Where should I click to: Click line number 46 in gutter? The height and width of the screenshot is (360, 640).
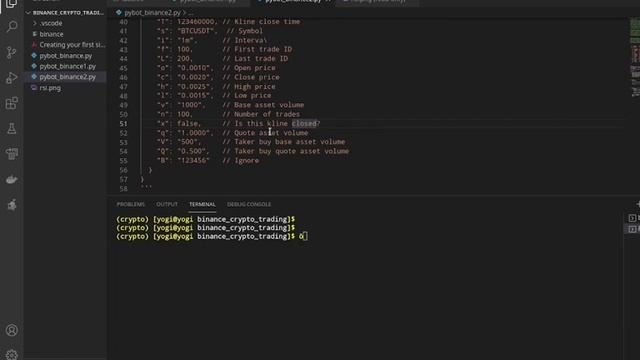[124, 78]
